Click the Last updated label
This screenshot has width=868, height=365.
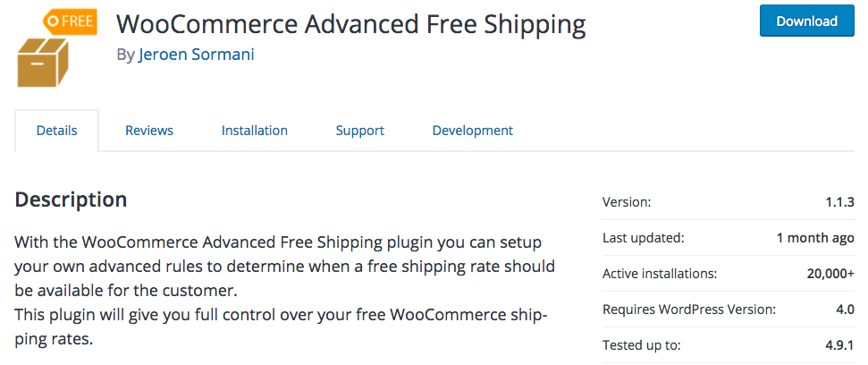coord(643,238)
